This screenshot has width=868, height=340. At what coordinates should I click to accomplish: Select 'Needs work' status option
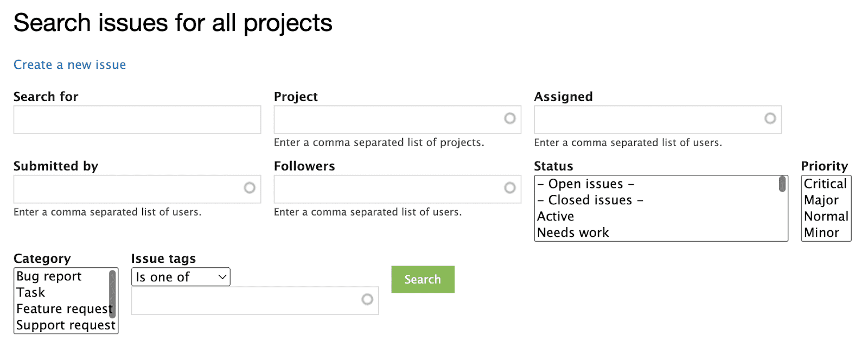click(573, 233)
